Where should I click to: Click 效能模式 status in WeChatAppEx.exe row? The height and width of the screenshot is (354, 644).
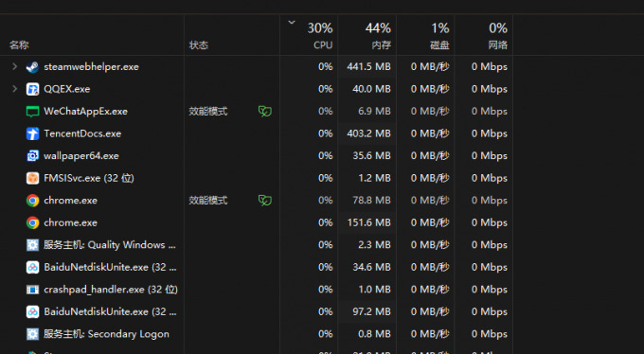tap(207, 112)
